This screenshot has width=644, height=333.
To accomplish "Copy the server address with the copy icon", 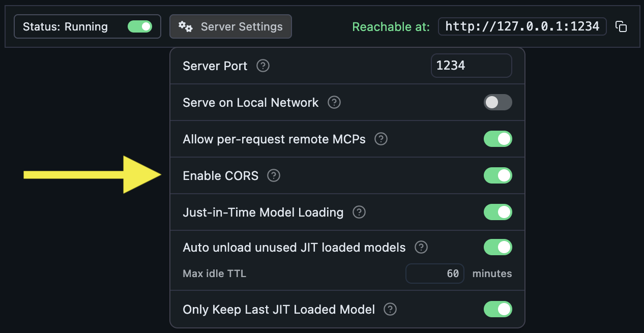I will (x=622, y=26).
